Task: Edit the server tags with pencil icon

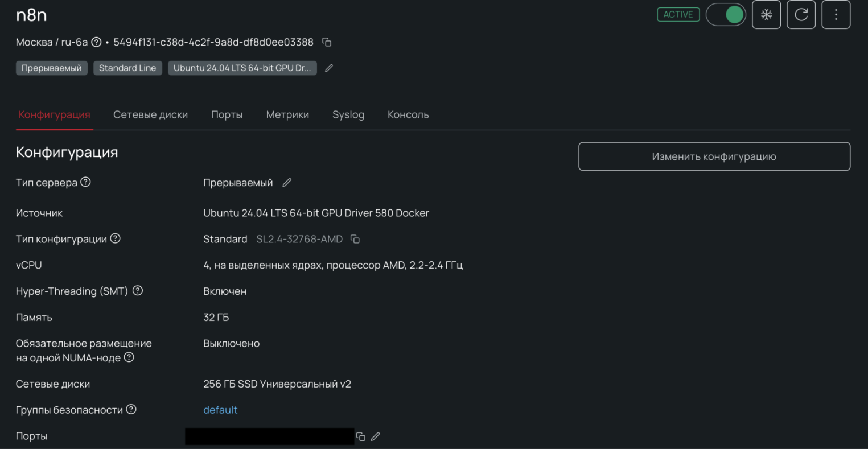Action: [329, 68]
